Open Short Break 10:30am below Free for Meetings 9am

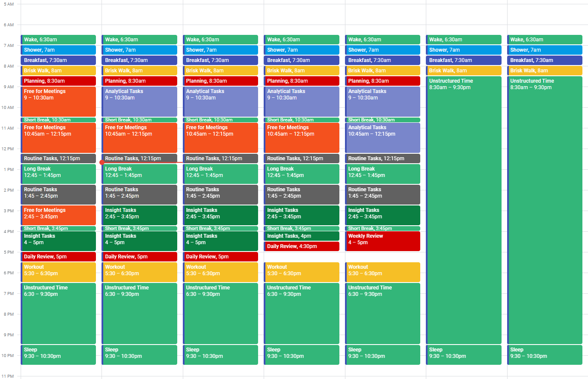[x=58, y=120]
